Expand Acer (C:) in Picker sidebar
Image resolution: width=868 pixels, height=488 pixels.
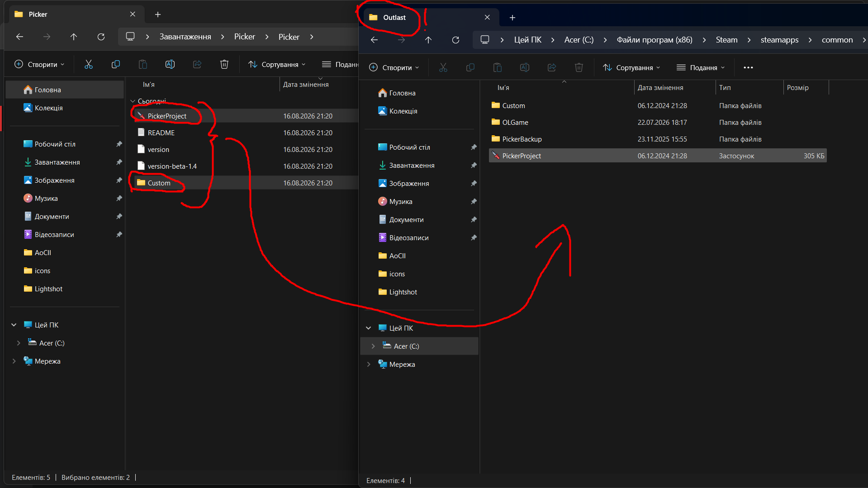pos(19,343)
